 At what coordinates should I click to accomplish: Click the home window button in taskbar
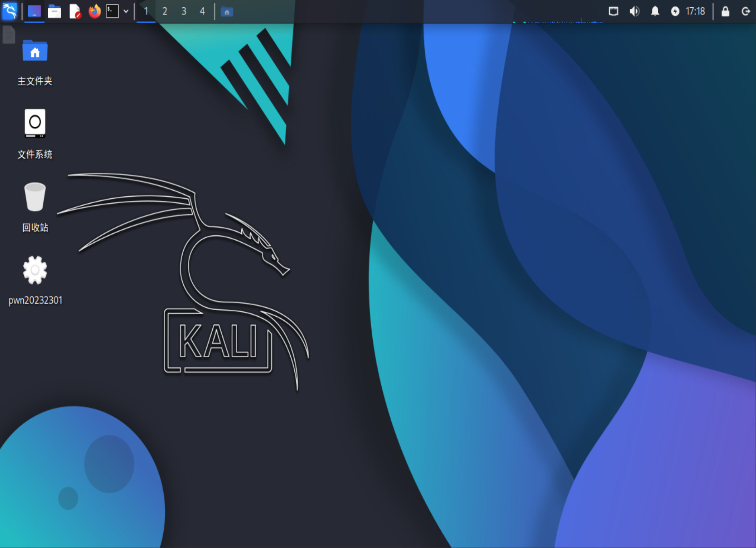227,12
